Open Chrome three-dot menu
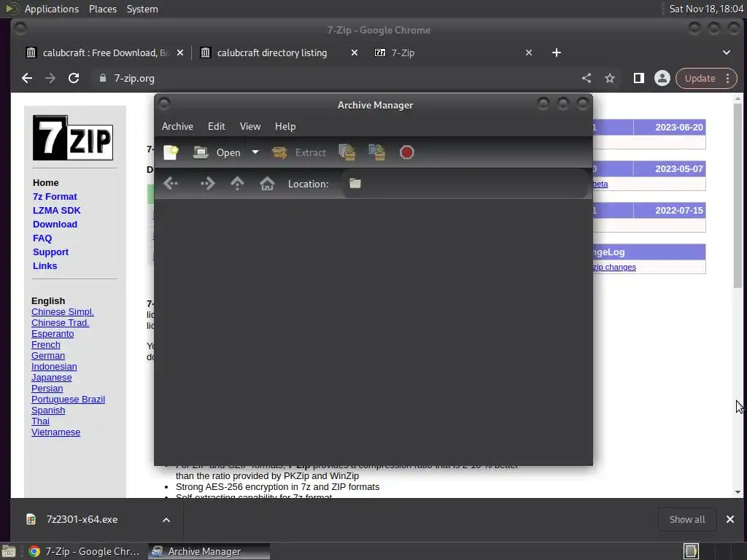The image size is (747, 560). pos(727,78)
